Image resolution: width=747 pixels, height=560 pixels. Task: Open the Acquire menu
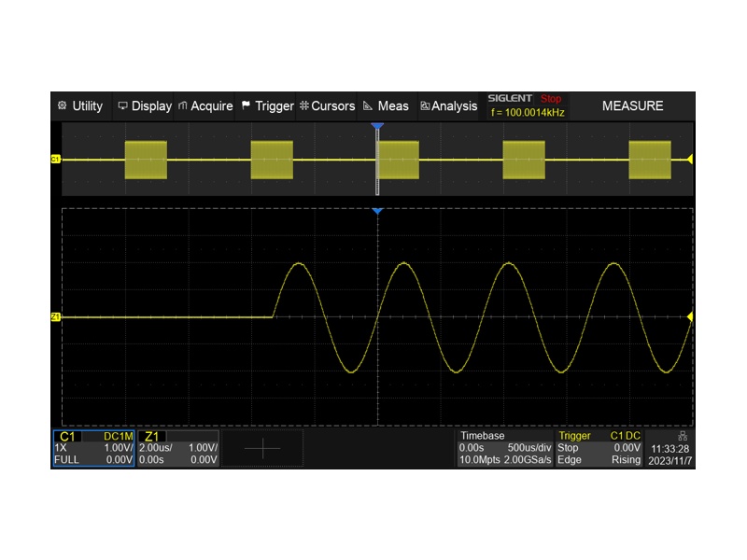pyautogui.click(x=204, y=106)
